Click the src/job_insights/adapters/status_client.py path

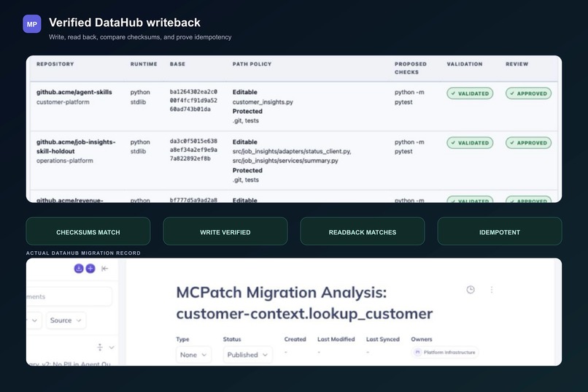[x=292, y=151]
